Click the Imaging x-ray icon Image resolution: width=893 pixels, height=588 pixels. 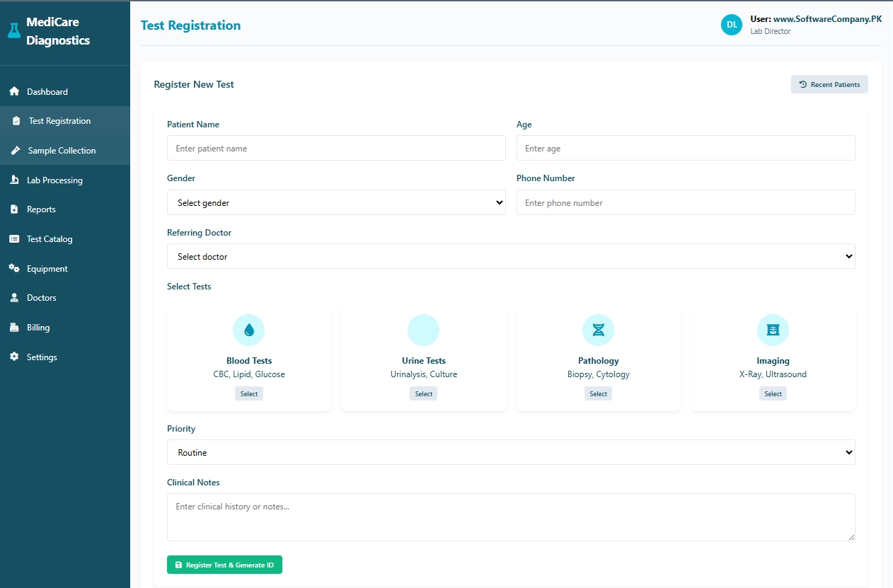(x=773, y=330)
